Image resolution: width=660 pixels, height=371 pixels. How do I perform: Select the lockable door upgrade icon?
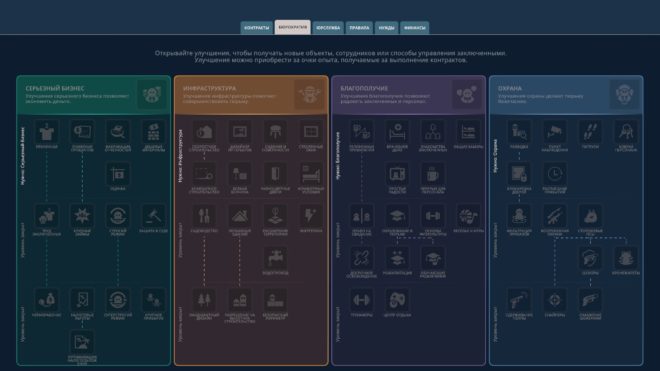point(275,174)
